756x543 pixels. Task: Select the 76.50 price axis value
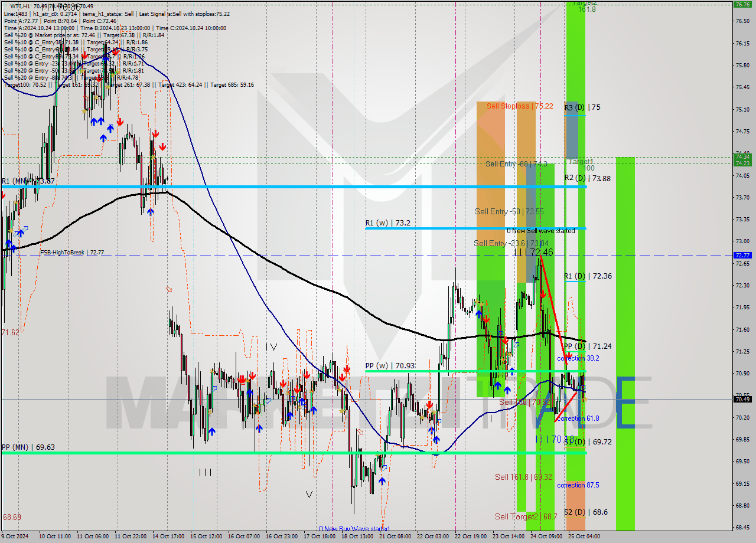(x=742, y=21)
